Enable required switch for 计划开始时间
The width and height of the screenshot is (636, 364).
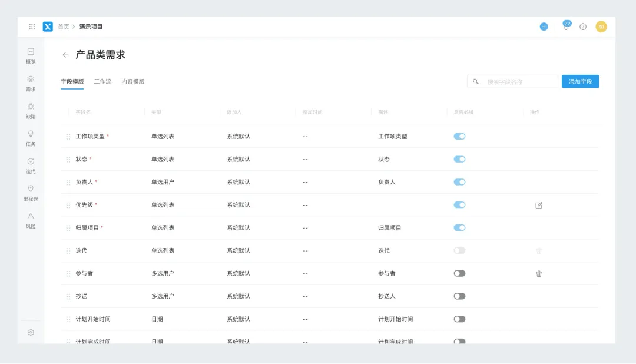click(x=459, y=319)
